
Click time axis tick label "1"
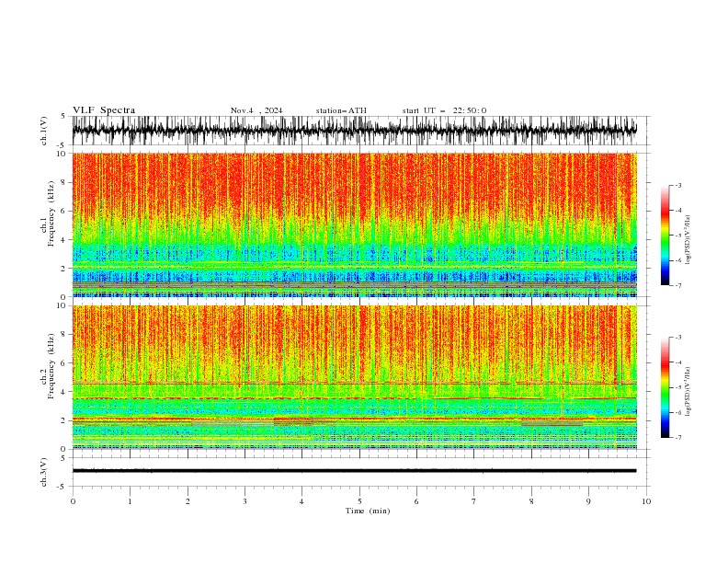(x=130, y=501)
